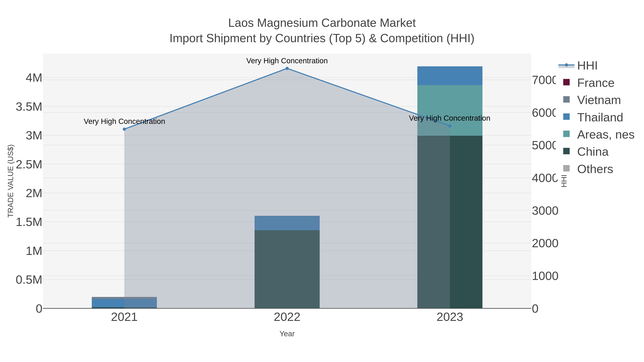The width and height of the screenshot is (644, 362).
Task: Click the 1.5M tick on left axis
Action: pyautogui.click(x=29, y=222)
